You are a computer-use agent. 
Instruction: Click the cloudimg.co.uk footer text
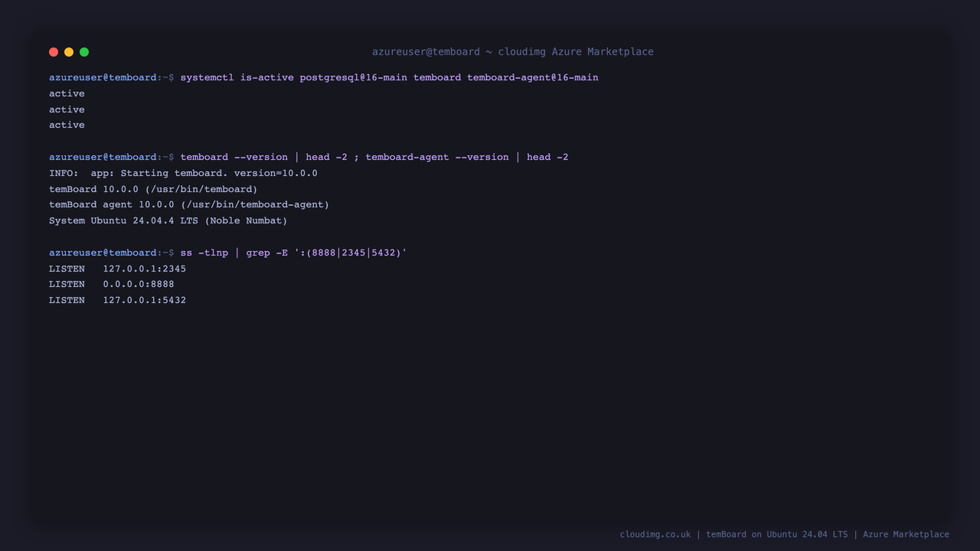pos(655,534)
